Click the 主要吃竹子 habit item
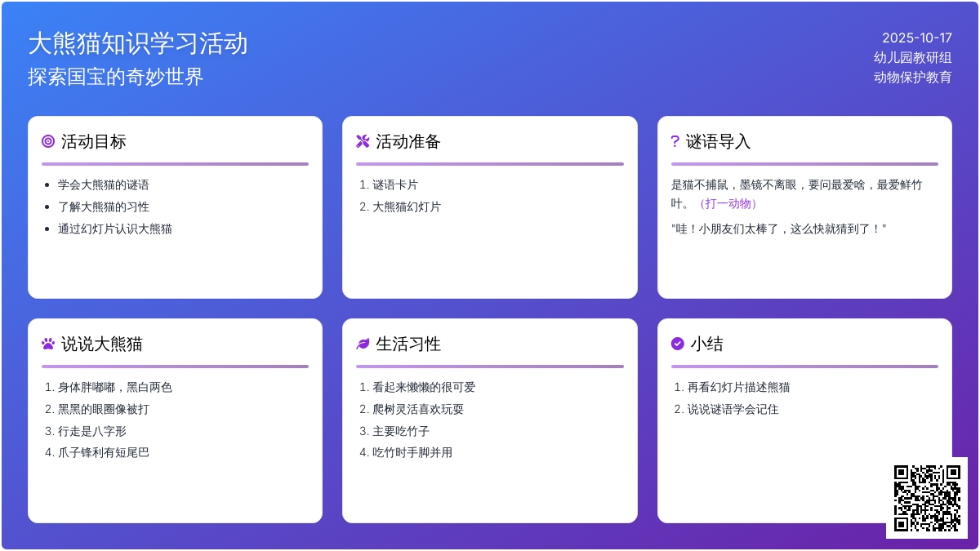Image resolution: width=980 pixels, height=551 pixels. tap(401, 431)
